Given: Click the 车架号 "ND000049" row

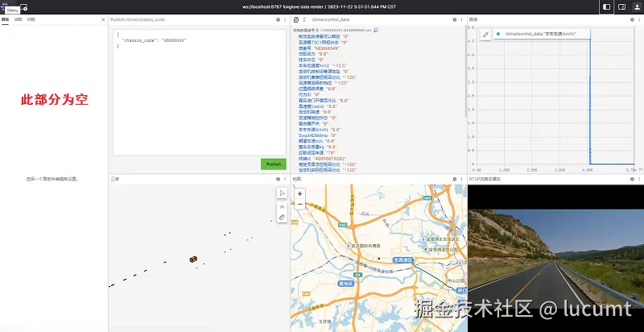Looking at the screenshot, I should click(319, 48).
